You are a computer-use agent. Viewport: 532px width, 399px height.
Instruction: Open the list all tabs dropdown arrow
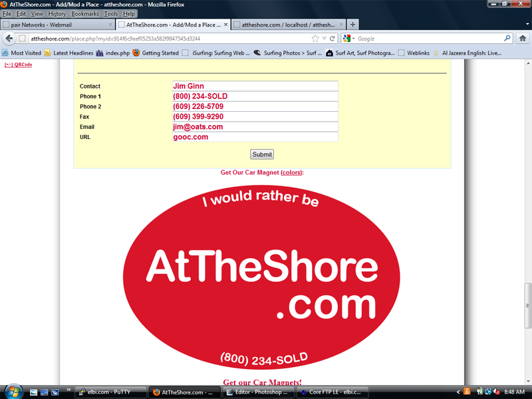coord(527,25)
